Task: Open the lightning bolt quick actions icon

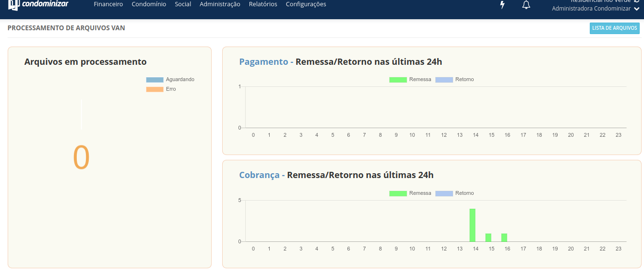Action: pyautogui.click(x=502, y=5)
